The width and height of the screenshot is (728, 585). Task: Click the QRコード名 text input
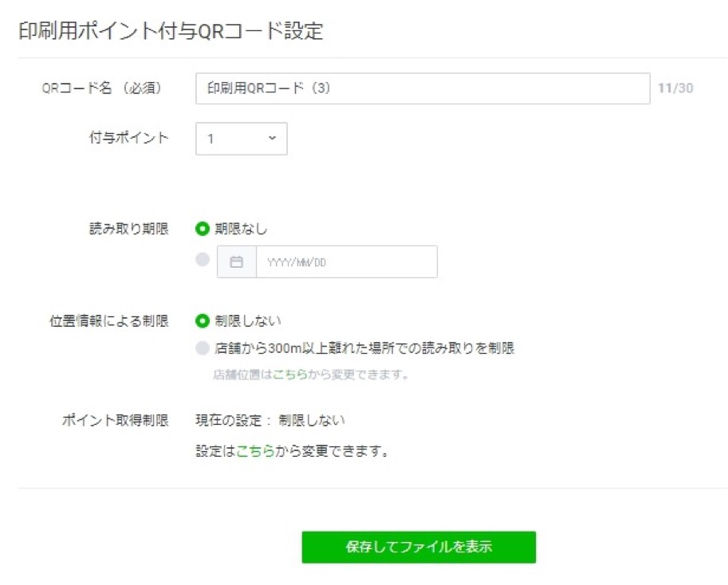point(423,88)
